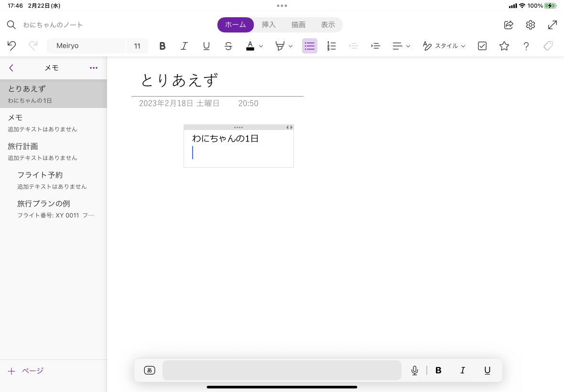Enter full screen with expand arrows
The width and height of the screenshot is (564, 392).
point(553,25)
